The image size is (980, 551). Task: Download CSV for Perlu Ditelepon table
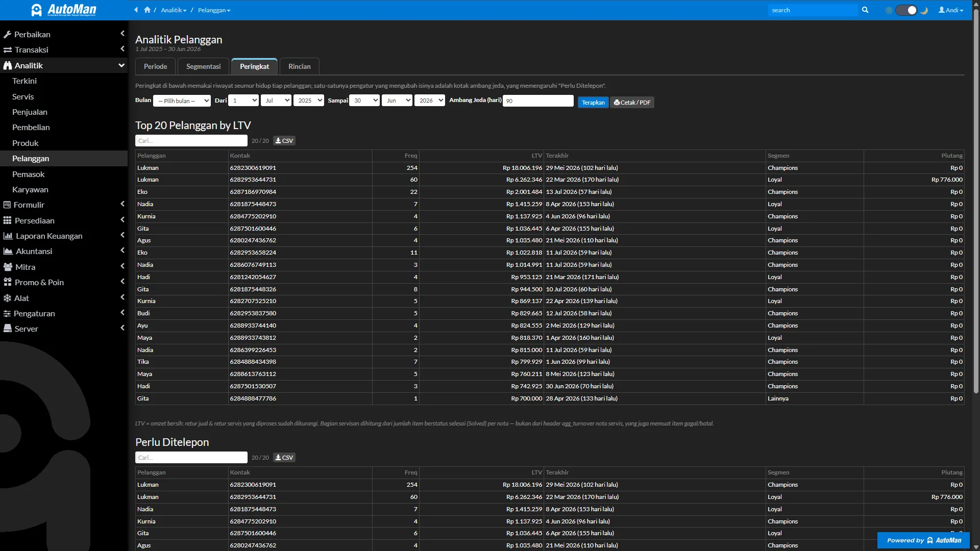(x=284, y=458)
